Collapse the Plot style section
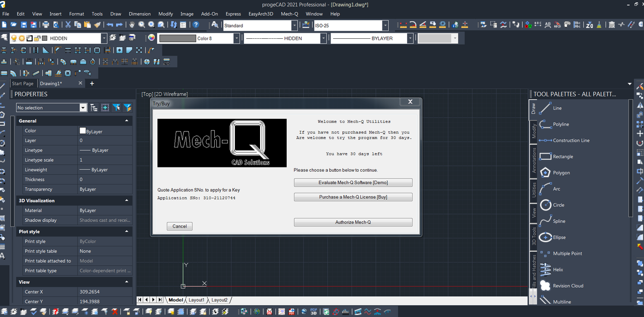Viewport: 644px width, 317px height. [x=127, y=231]
